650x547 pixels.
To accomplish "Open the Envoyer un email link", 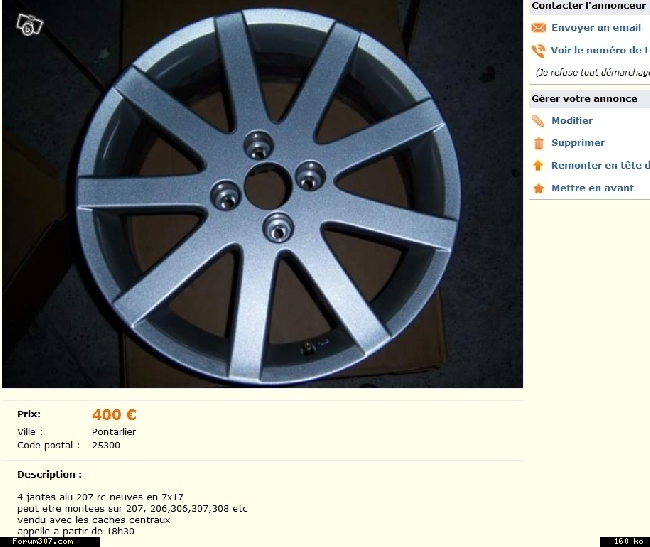I will 596,28.
